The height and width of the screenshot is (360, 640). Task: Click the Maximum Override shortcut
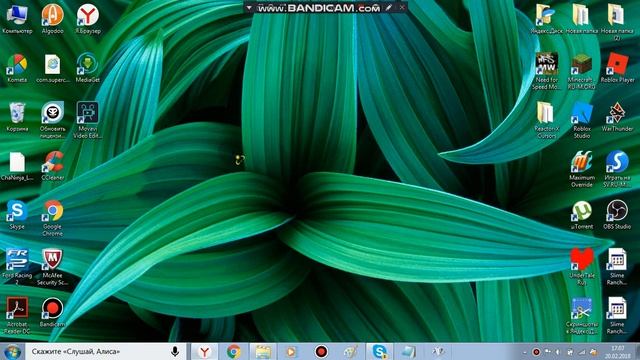pos(582,169)
